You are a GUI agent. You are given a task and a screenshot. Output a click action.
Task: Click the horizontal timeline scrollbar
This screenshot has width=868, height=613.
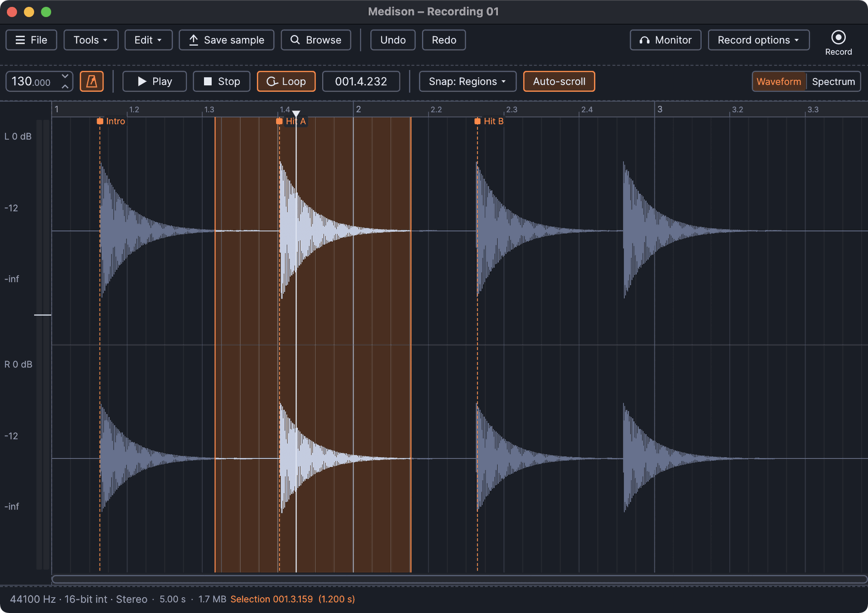tap(459, 579)
